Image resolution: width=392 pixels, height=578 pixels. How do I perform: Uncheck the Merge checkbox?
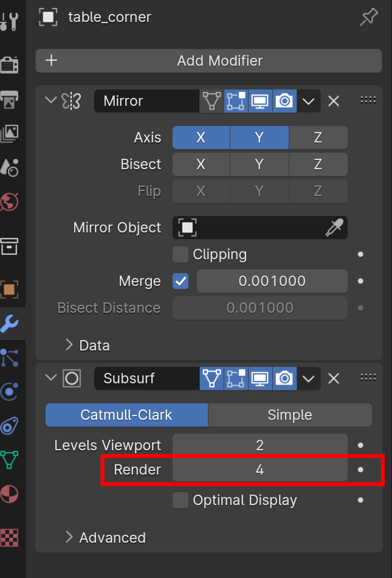coord(181,281)
